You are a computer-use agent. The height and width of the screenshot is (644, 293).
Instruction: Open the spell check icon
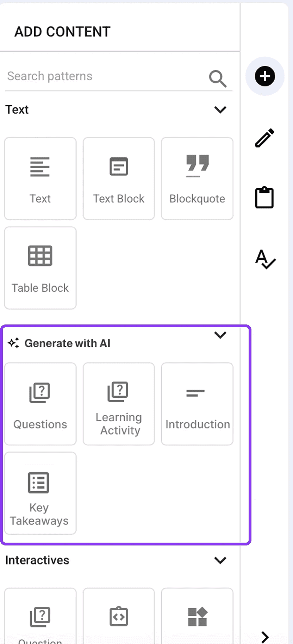pyautogui.click(x=265, y=259)
